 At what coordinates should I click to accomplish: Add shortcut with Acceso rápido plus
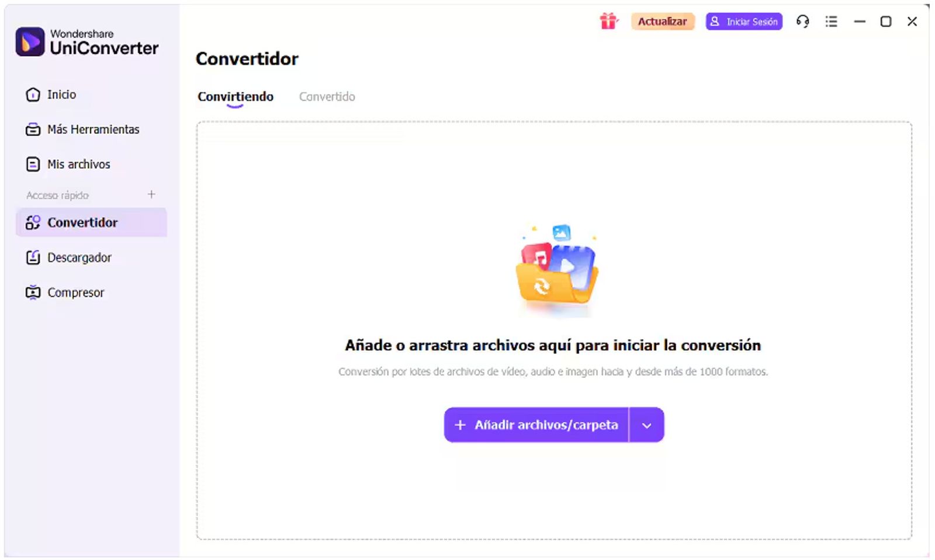(151, 194)
